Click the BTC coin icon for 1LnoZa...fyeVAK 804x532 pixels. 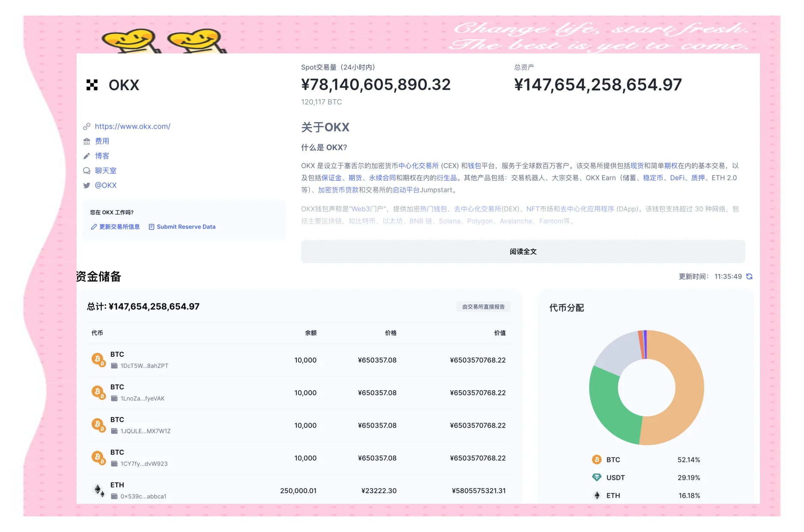(98, 392)
